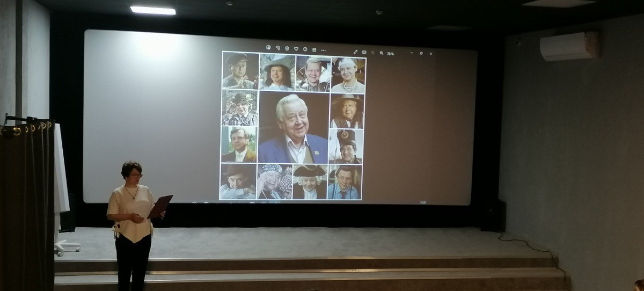Open the three-dots See more menu

(323, 50)
